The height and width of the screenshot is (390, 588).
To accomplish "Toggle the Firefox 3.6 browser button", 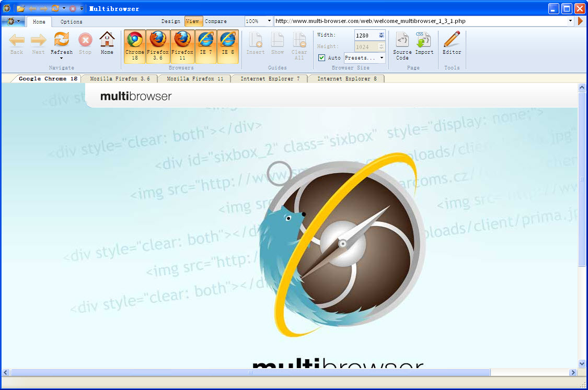I will tap(157, 46).
